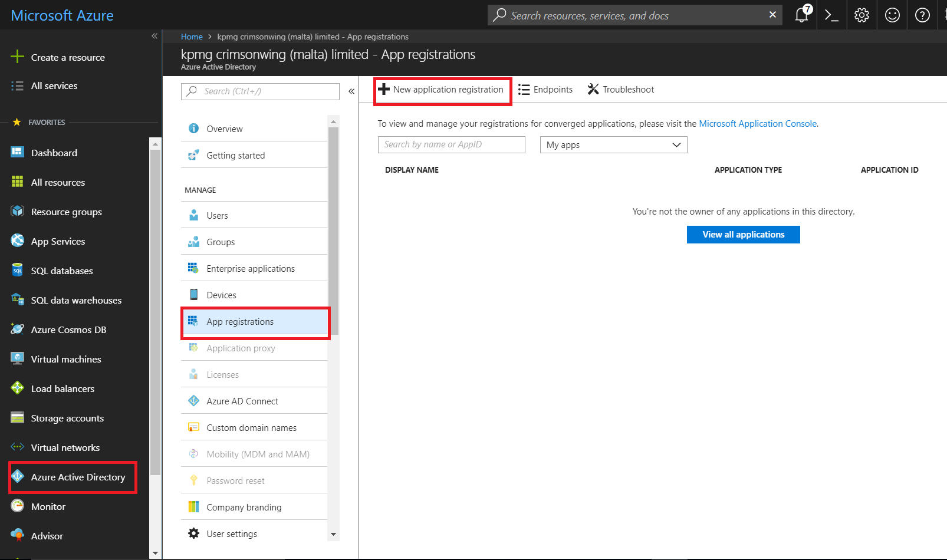Open the My apps dropdown
Viewport: 947px width, 560px height.
613,144
